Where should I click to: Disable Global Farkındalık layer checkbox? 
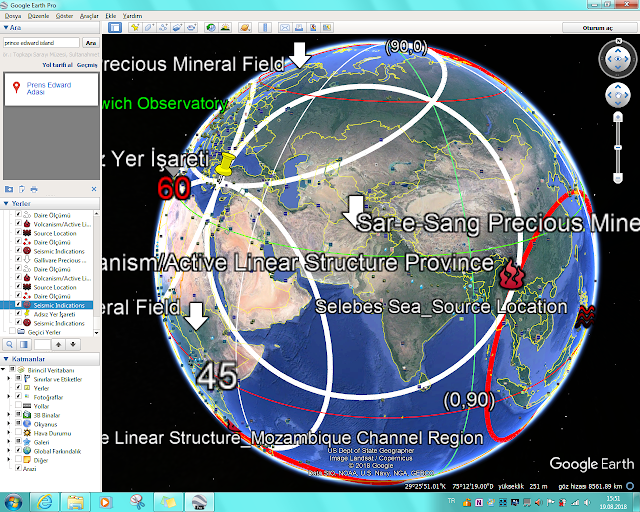18,450
